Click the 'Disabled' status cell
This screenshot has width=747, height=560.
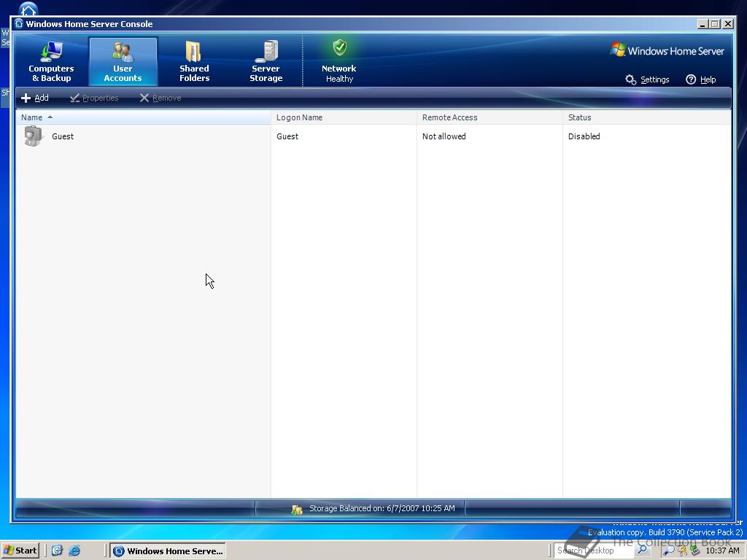click(584, 136)
